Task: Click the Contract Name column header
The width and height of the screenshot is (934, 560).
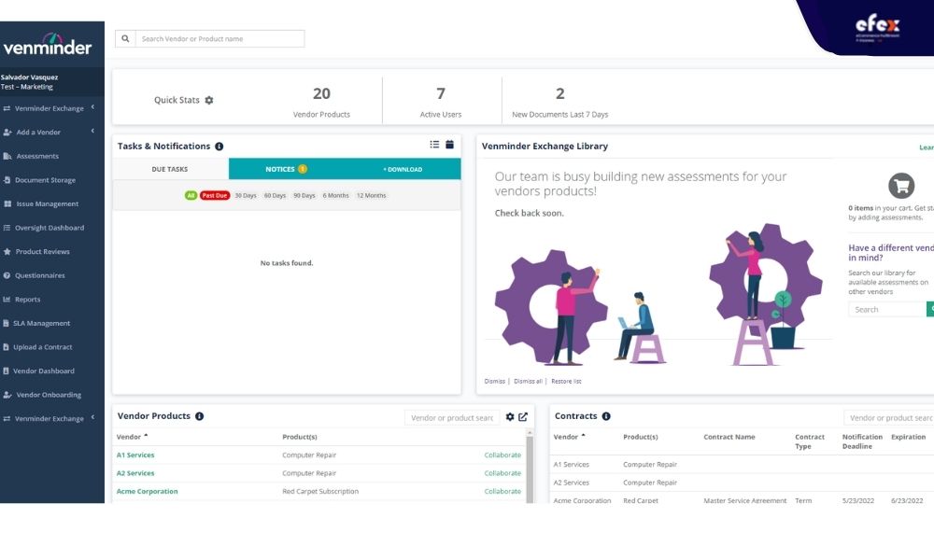Action: (x=729, y=437)
